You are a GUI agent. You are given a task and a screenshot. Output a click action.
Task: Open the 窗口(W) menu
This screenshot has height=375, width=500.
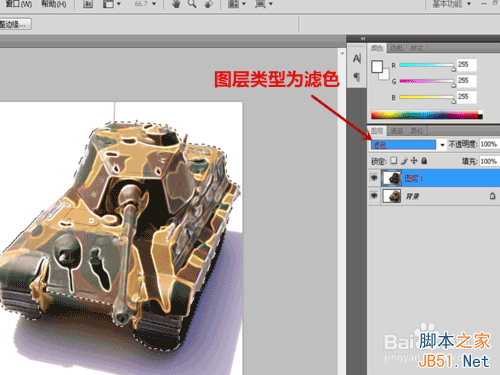point(18,4)
